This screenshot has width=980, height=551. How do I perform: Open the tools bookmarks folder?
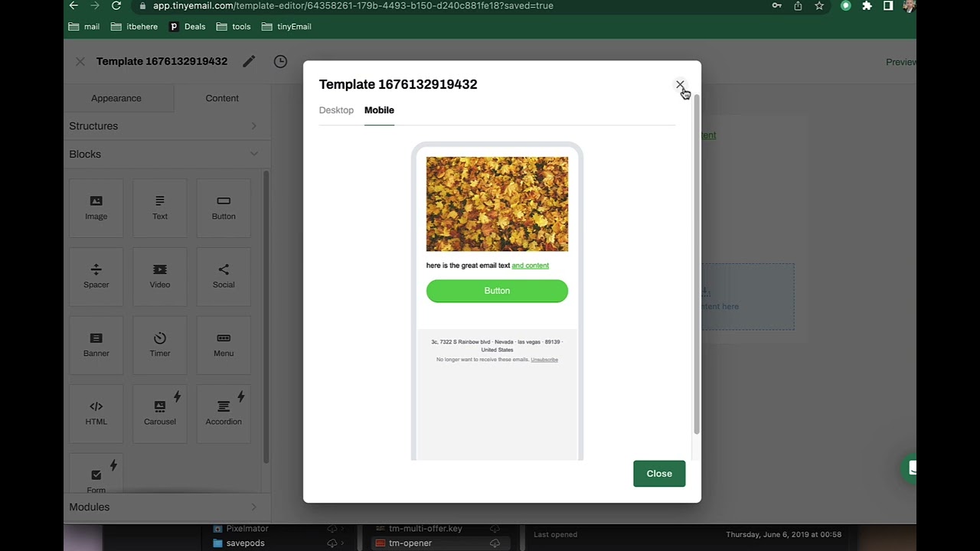[234, 26]
